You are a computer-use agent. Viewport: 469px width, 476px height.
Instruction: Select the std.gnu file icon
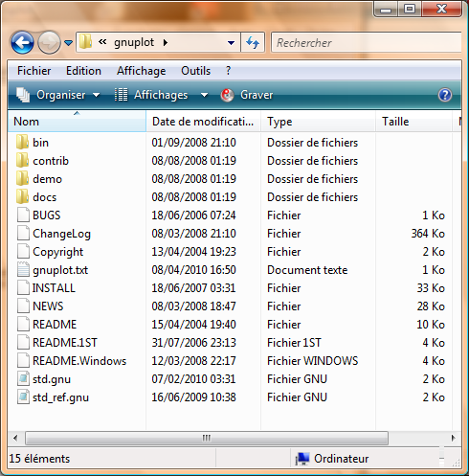pyautogui.click(x=23, y=378)
